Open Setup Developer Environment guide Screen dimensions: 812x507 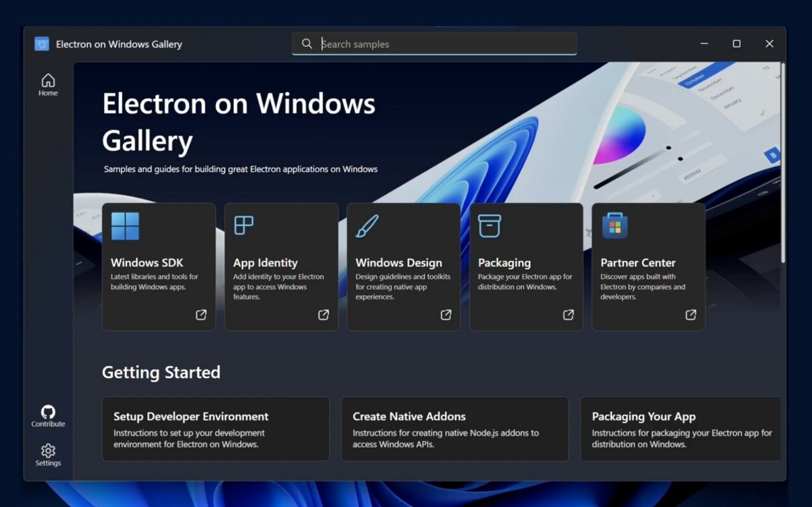tap(216, 429)
